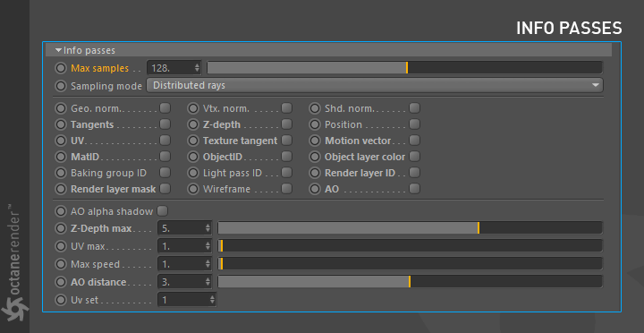644x333 pixels.
Task: Click the Tangents animation dot
Action: 61,124
